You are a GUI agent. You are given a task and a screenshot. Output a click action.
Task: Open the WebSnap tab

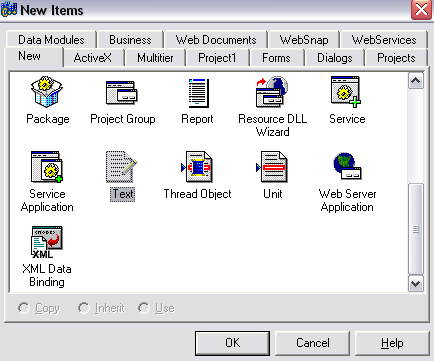tap(304, 40)
